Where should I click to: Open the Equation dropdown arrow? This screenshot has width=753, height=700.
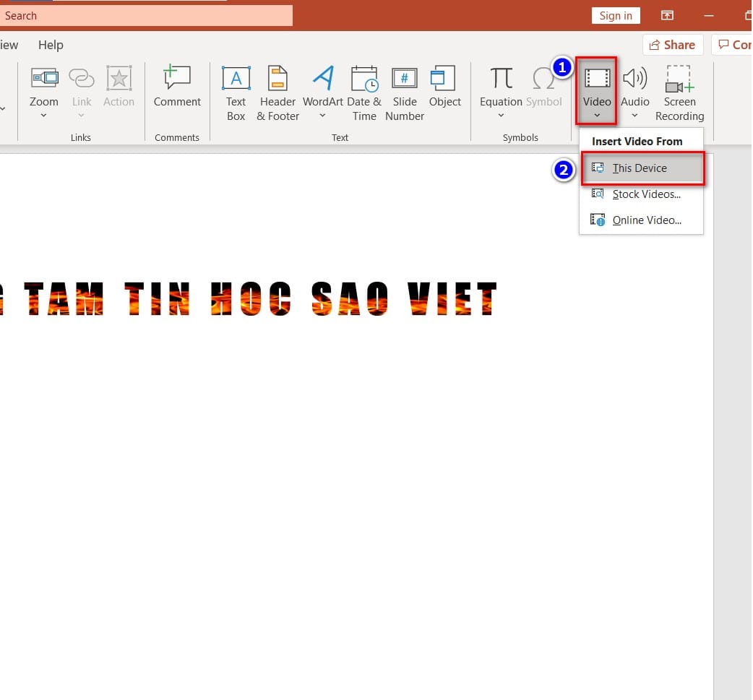click(501, 116)
